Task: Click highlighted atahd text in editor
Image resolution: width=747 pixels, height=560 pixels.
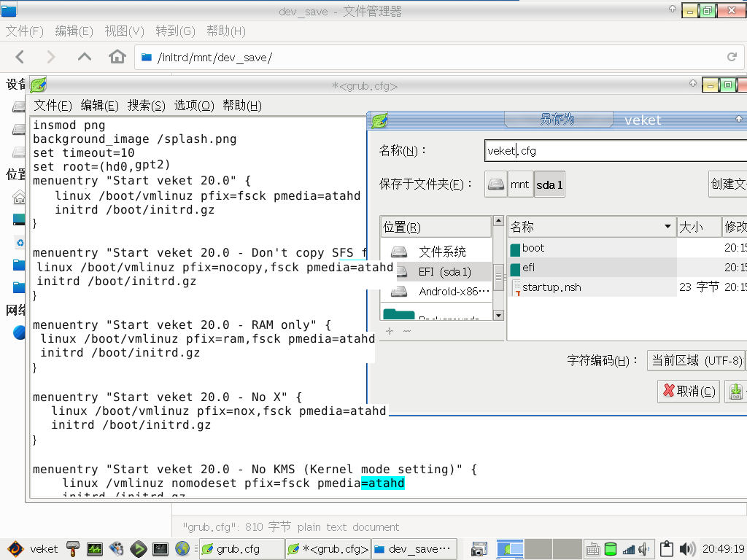Action: pyautogui.click(x=382, y=483)
